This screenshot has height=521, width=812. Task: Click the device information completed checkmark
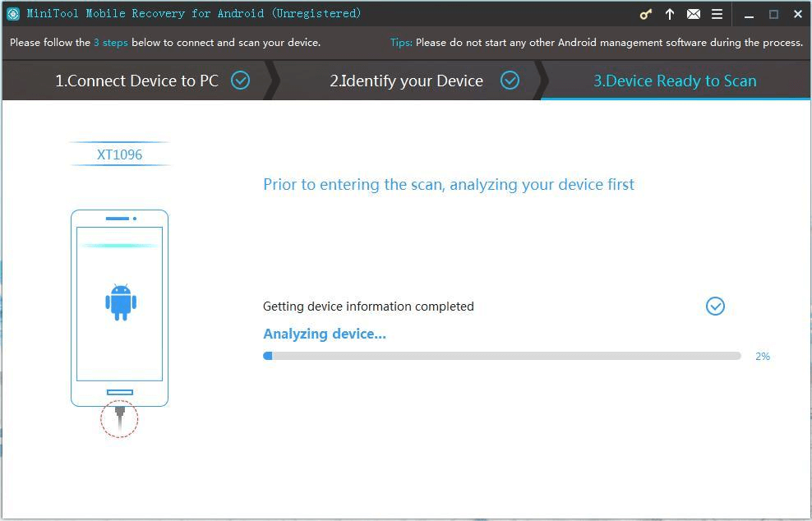coord(715,306)
